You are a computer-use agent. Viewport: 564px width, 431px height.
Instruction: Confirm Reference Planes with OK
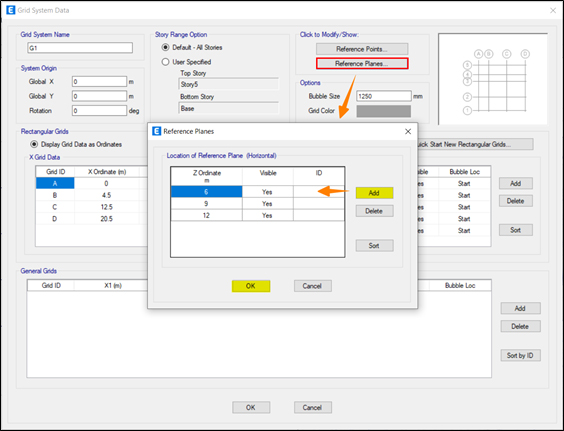pyautogui.click(x=251, y=286)
